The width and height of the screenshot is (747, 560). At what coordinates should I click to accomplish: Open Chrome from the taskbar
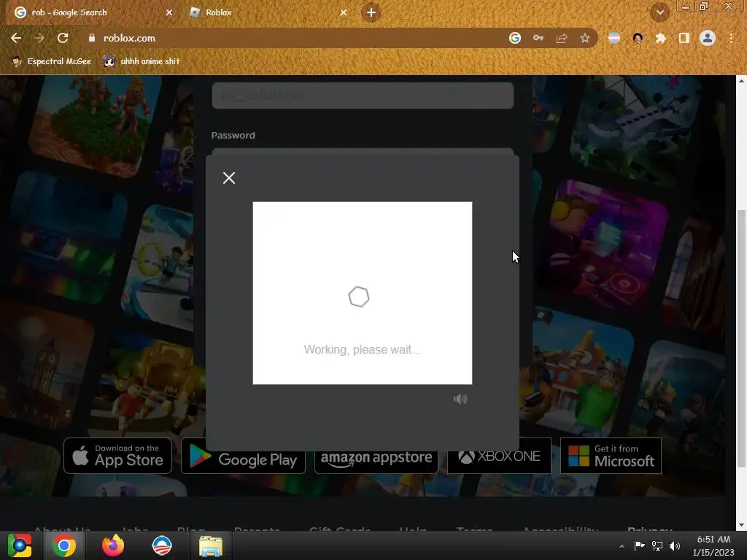[64, 545]
